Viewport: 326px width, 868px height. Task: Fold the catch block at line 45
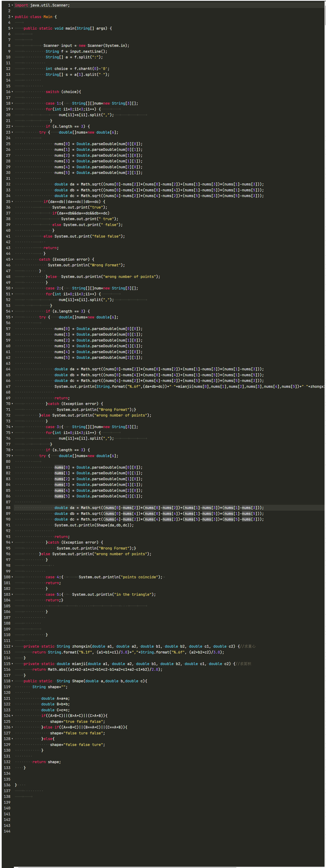(x=12, y=259)
